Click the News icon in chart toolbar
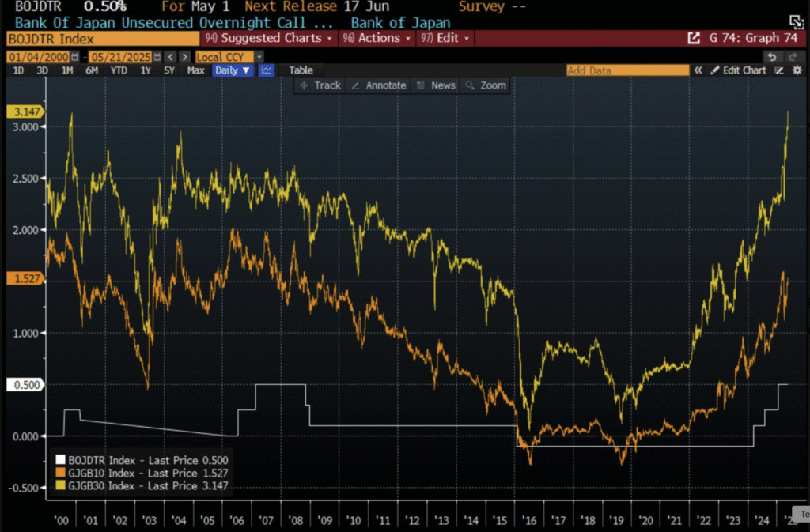 pos(421,85)
